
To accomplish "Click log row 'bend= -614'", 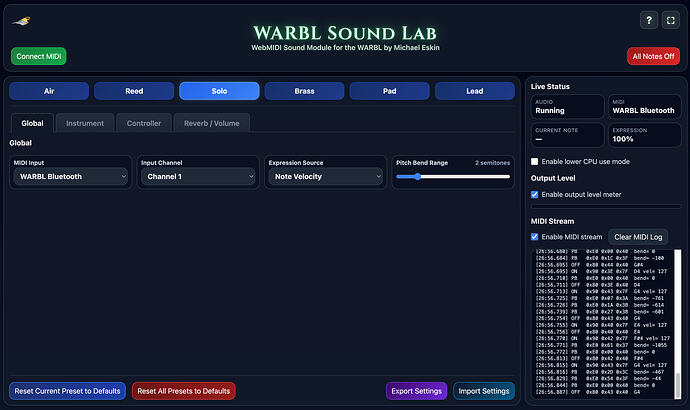I will (600, 305).
